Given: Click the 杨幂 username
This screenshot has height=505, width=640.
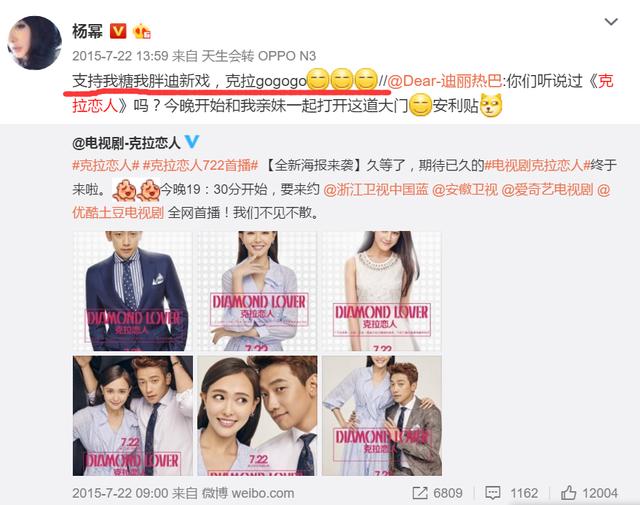Looking at the screenshot, I should pyautogui.click(x=87, y=31).
